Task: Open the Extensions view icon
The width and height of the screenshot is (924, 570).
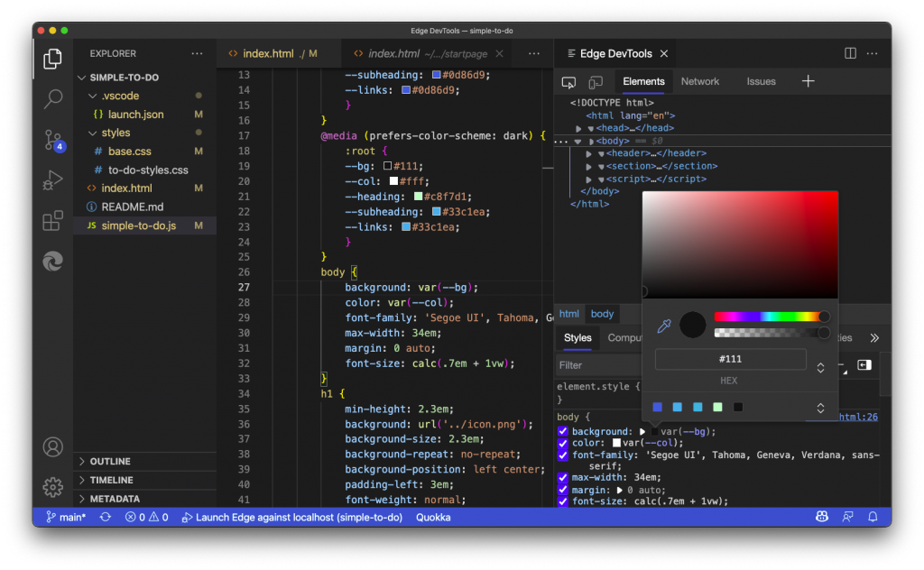Action: (53, 221)
